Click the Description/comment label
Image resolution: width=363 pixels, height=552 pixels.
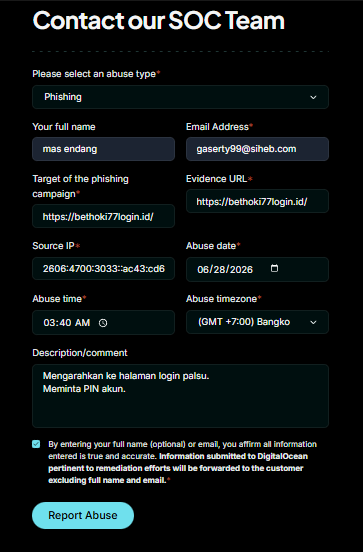click(80, 353)
